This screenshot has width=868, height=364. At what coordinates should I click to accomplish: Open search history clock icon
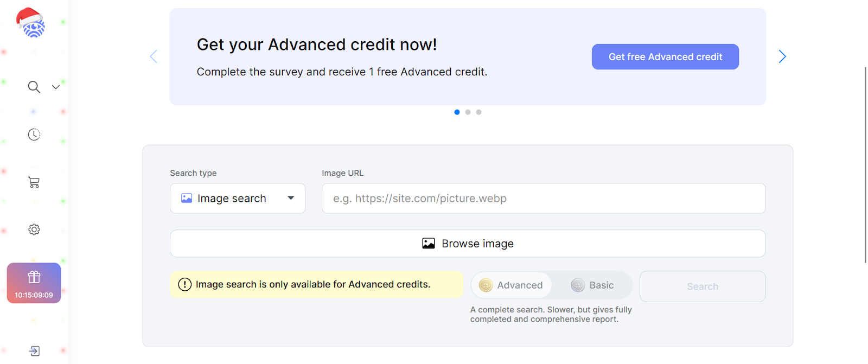34,135
